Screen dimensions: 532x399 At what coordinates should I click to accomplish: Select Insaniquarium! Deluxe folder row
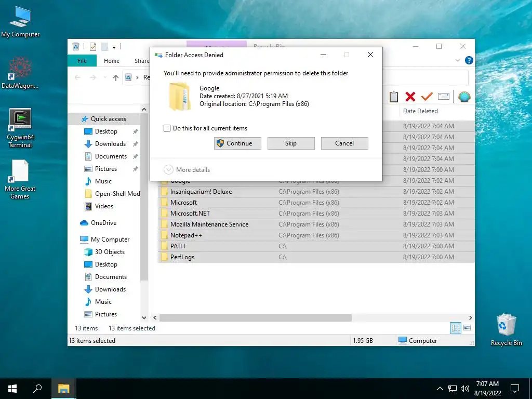(x=316, y=192)
